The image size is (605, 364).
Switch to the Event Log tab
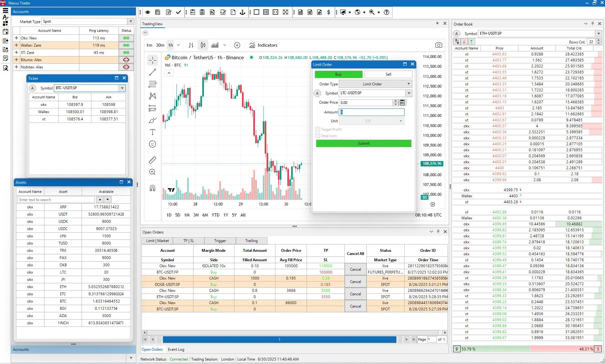(x=176, y=349)
